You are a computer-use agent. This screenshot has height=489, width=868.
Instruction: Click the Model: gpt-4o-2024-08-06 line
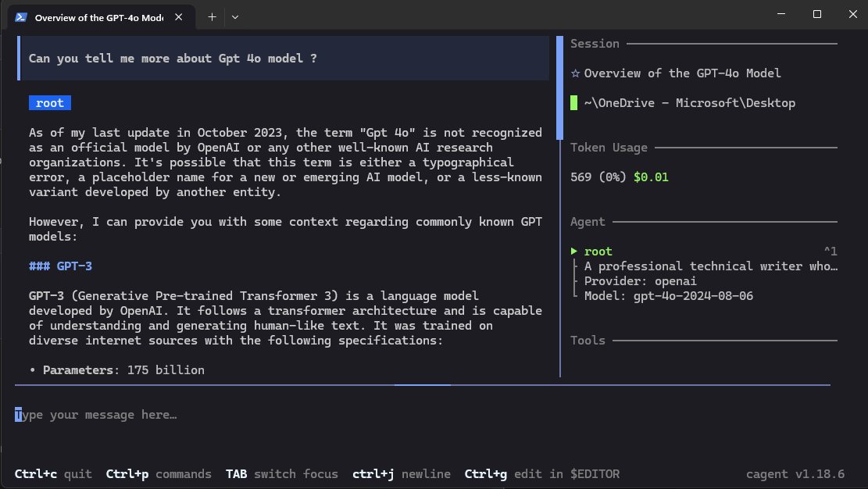(x=669, y=296)
